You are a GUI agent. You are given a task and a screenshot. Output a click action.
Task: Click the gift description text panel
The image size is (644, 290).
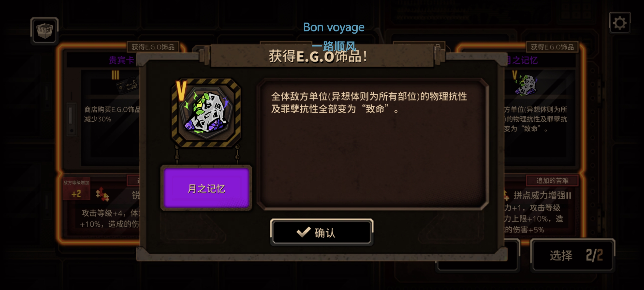(x=372, y=144)
